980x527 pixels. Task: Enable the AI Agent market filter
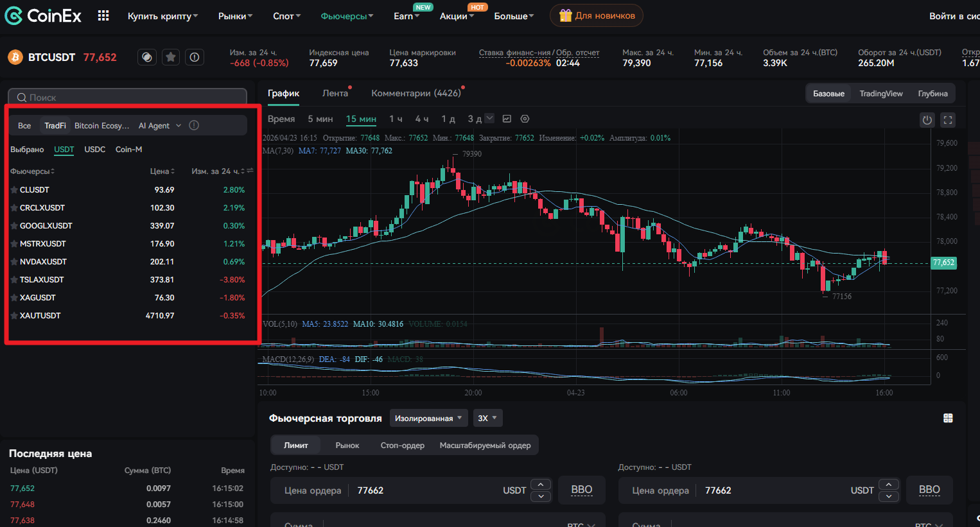[154, 125]
